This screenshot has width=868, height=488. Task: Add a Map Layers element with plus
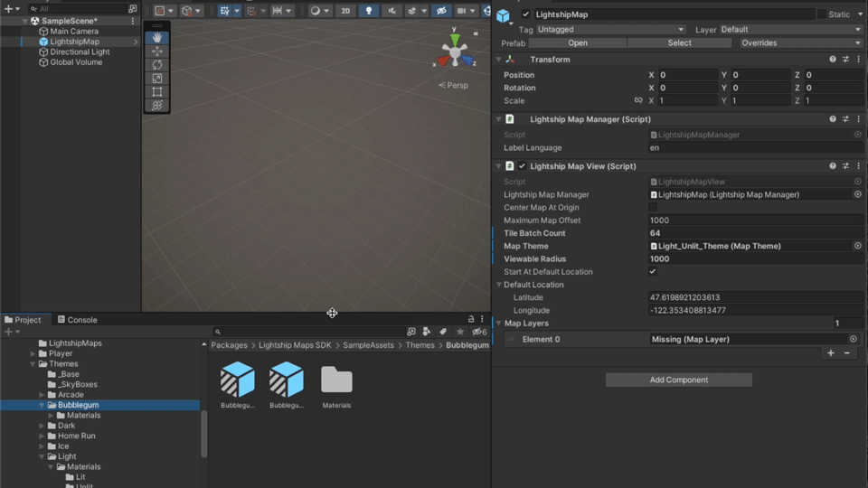click(831, 353)
